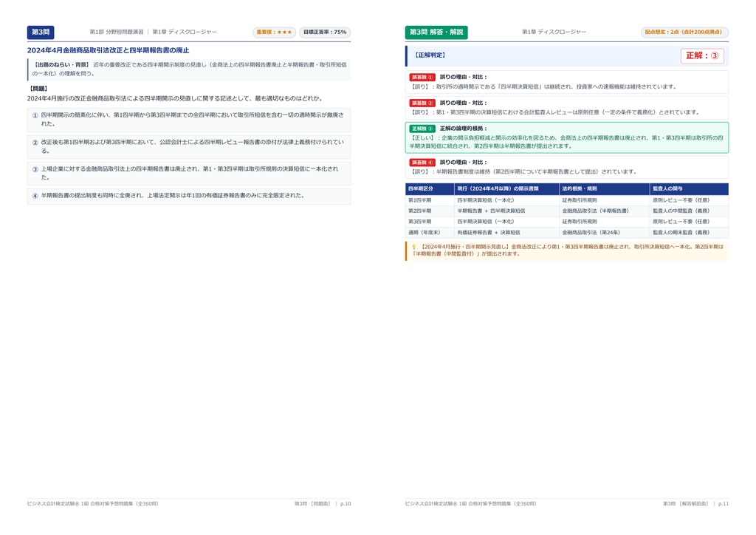Click the 目標正答率：75% badge
The width and height of the screenshot is (756, 535).
325,33
